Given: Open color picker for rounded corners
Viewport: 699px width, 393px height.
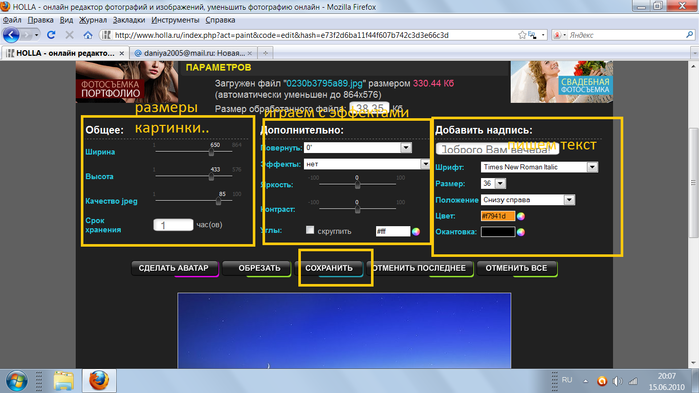Looking at the screenshot, I should 416,231.
